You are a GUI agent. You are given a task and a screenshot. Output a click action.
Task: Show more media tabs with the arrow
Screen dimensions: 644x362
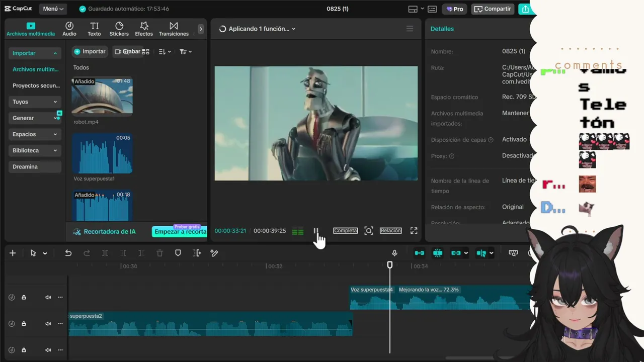click(201, 29)
